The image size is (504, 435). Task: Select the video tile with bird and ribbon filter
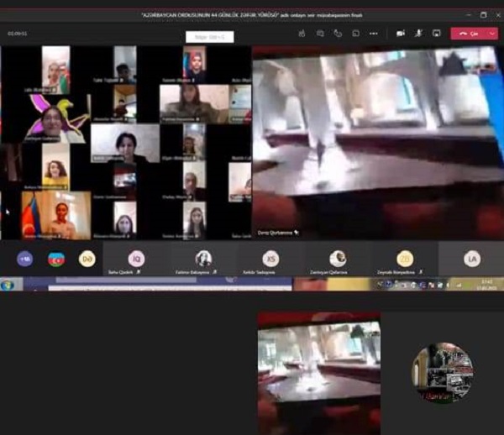tap(56, 119)
